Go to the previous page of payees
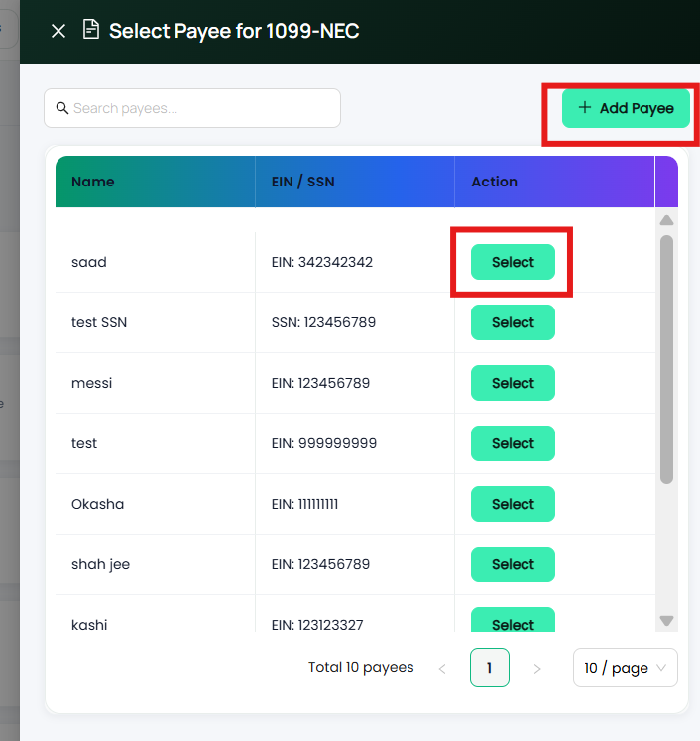The image size is (700, 741). 442,669
